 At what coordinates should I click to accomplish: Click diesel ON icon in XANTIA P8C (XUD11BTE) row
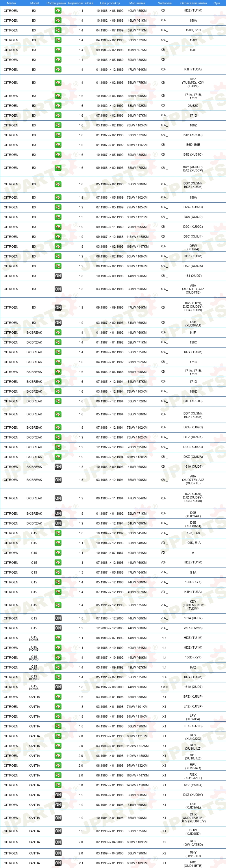[x=58, y=863]
